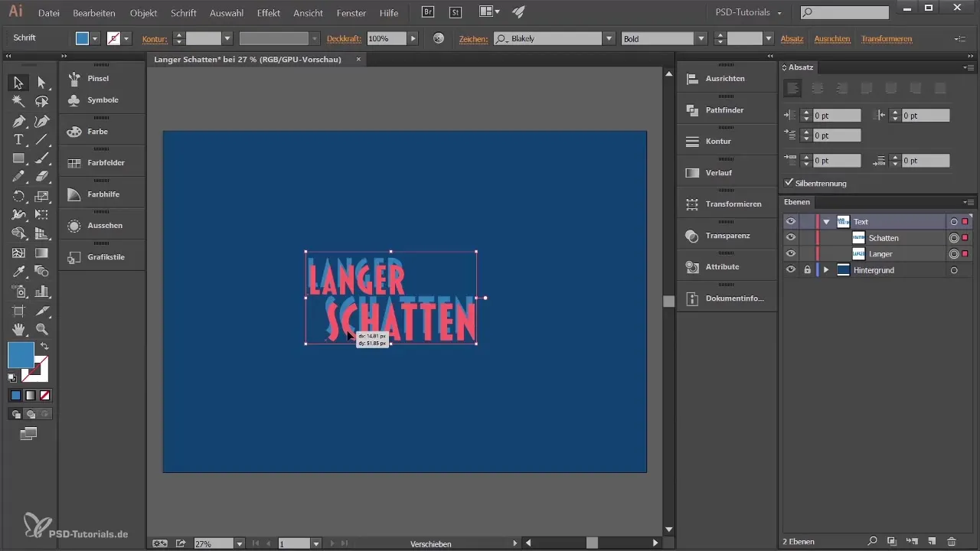Hide the Hintergrund layer

(791, 270)
